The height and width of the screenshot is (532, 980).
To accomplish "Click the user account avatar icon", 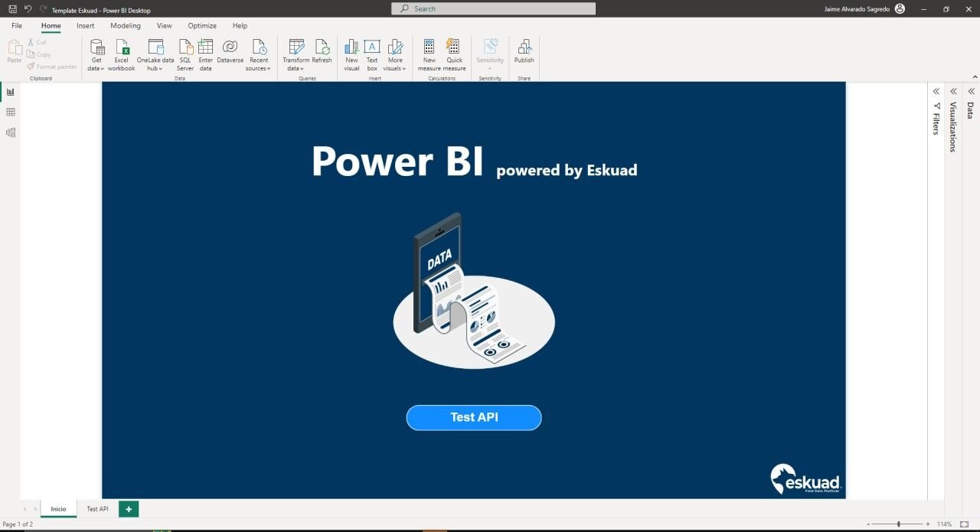I will 900,9.
